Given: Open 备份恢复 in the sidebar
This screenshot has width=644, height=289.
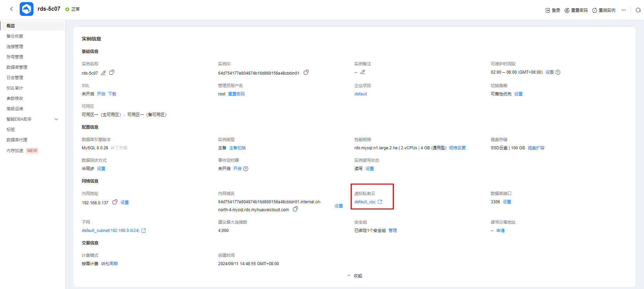Looking at the screenshot, I should click(x=15, y=36).
